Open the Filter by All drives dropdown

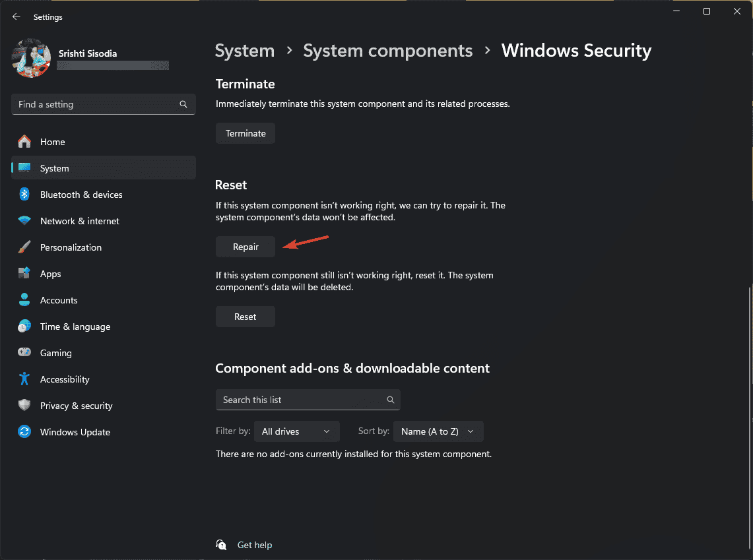point(297,431)
